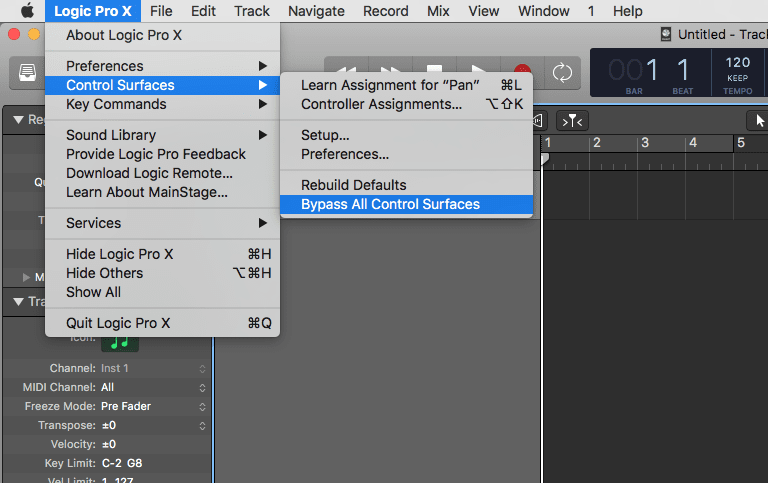
Task: Select About Logic Pro X
Action: point(162,35)
